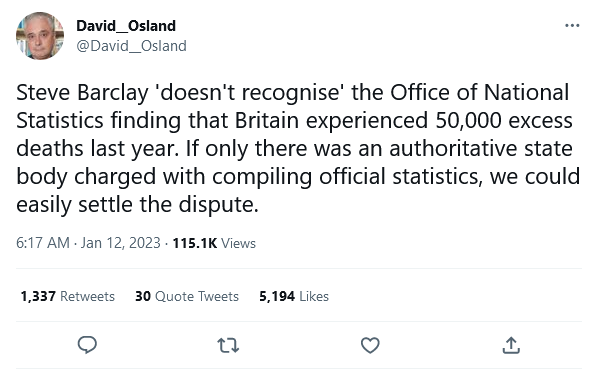Show who gave the 5,194 Likes
Screen dimensions: 598x369
pyautogui.click(x=294, y=296)
